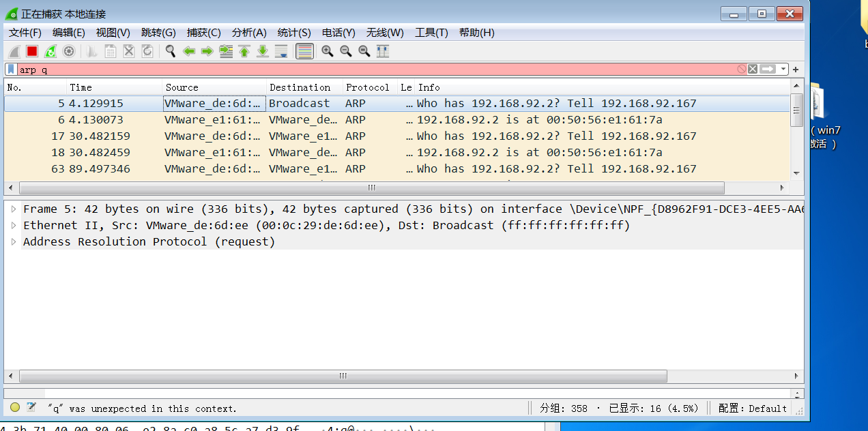Zoom in the packet text
868x431 pixels.
[x=328, y=51]
